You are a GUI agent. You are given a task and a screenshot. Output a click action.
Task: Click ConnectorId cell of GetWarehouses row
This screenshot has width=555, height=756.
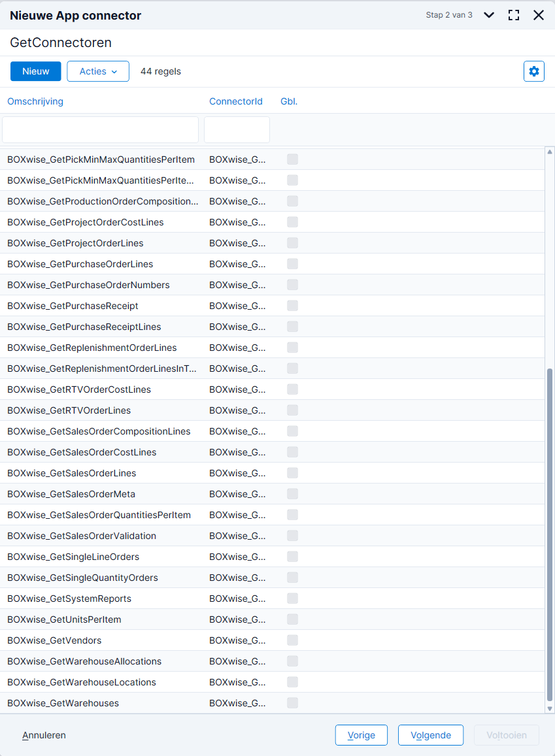pyautogui.click(x=237, y=703)
